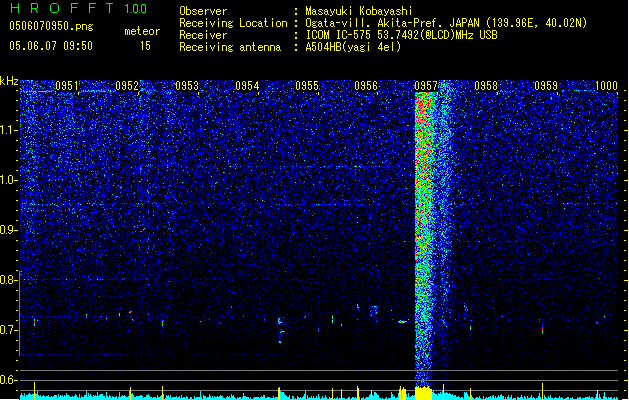This screenshot has height=400, width=629.
Task: Click the 1.0 kHz axis tick label
Action: click(9, 180)
